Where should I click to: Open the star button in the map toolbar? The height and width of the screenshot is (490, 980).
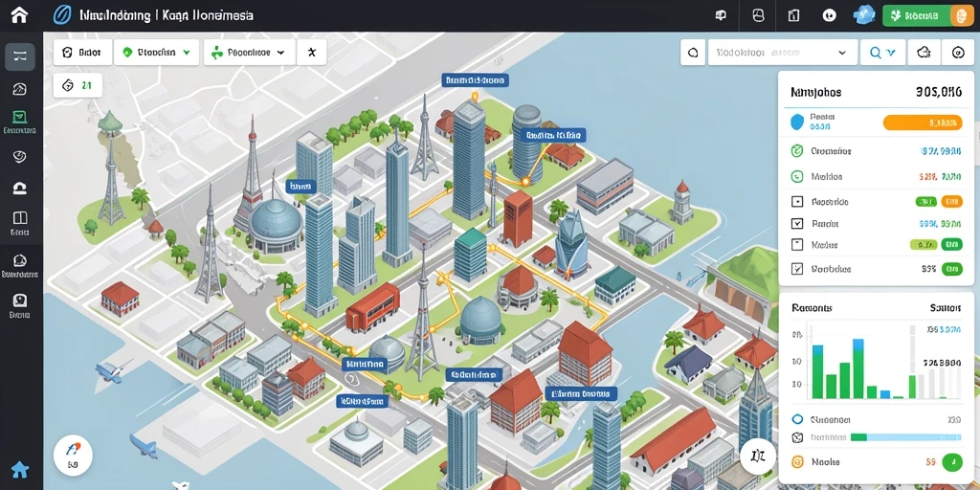pos(311,53)
